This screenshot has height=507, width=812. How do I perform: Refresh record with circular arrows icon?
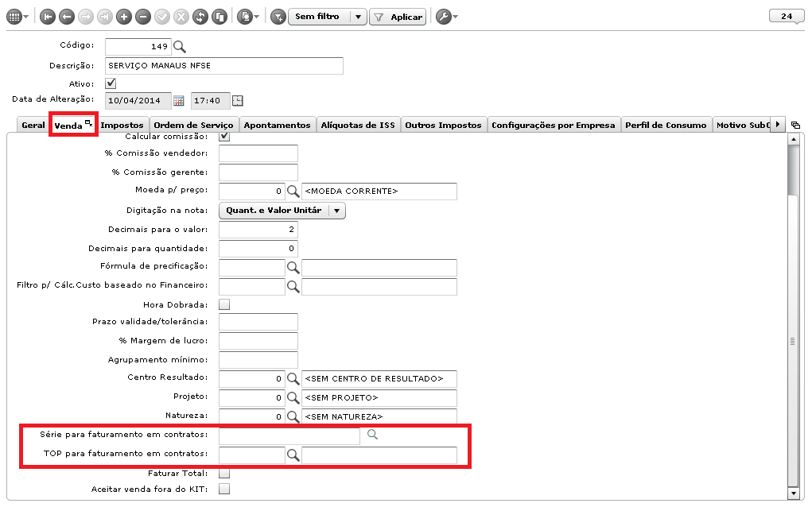click(x=200, y=17)
